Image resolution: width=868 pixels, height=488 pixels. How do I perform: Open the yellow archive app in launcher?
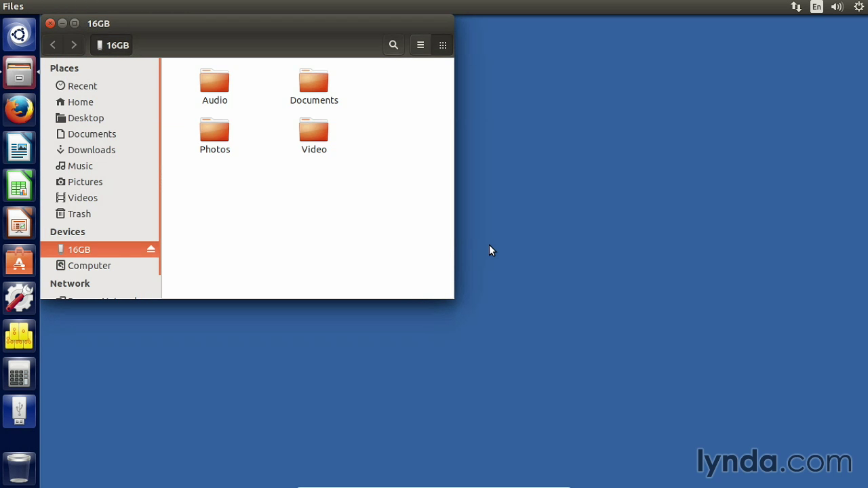coord(19,336)
